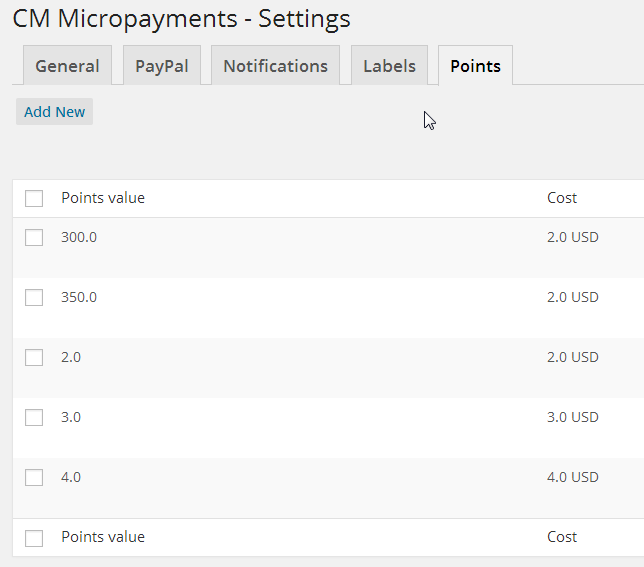Screen dimensions: 644x567
Task: Click the 3.0 USD cost cell
Action: (x=572, y=417)
